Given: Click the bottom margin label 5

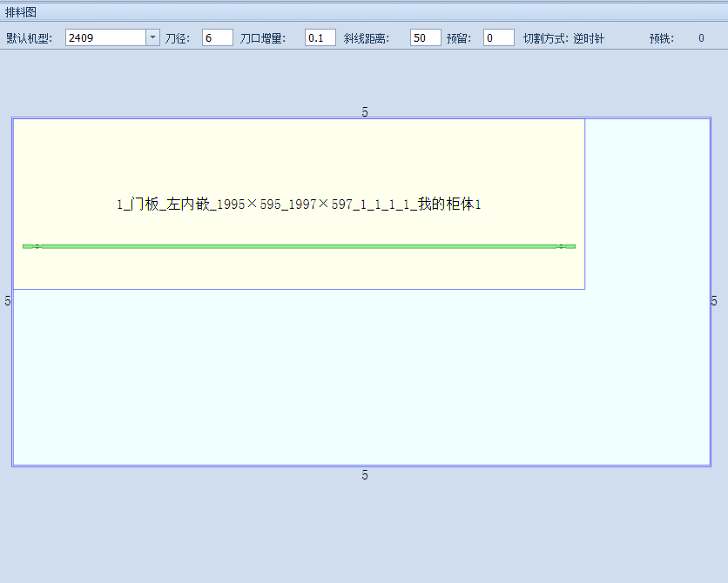Looking at the screenshot, I should point(365,475).
